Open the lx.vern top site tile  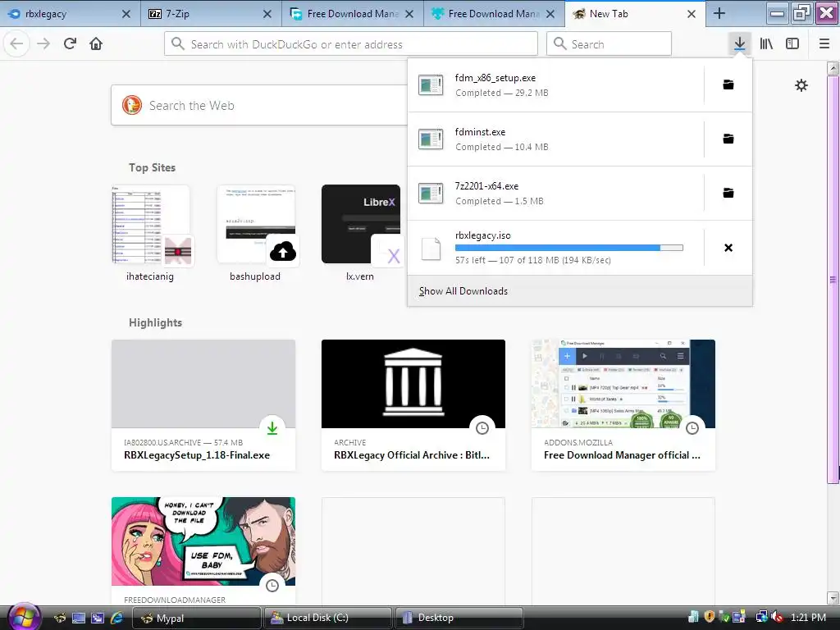tap(360, 233)
